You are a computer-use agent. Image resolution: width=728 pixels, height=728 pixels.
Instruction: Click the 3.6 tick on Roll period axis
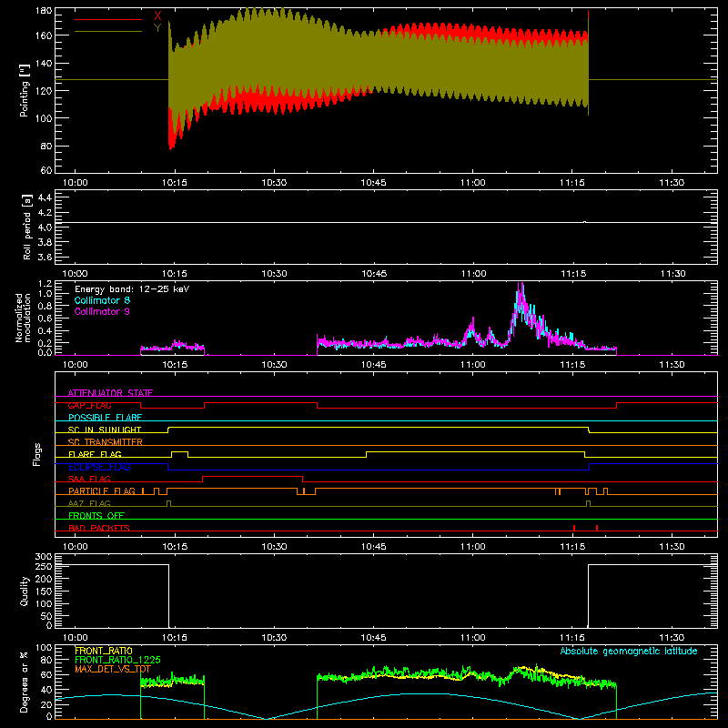click(45, 257)
